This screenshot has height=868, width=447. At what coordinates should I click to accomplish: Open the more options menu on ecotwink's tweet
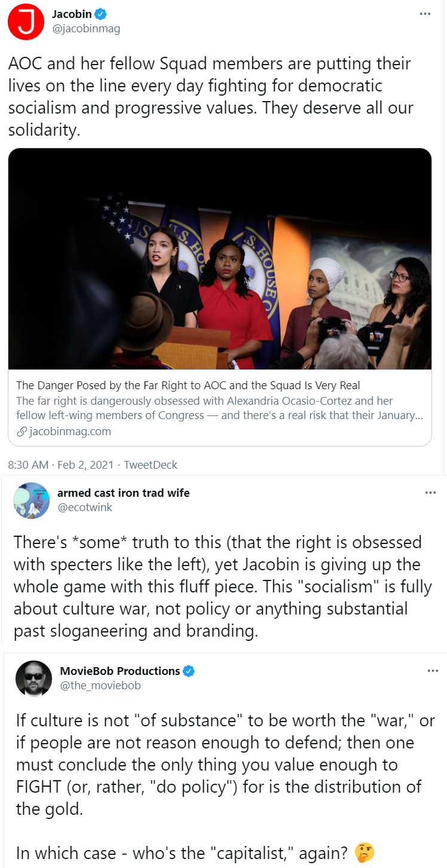[x=430, y=493]
